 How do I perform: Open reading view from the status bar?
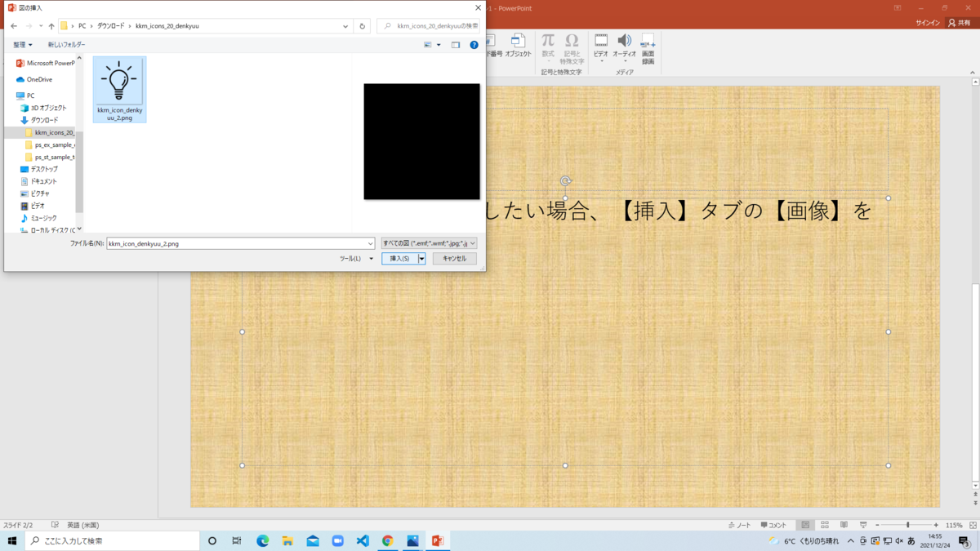tap(842, 525)
